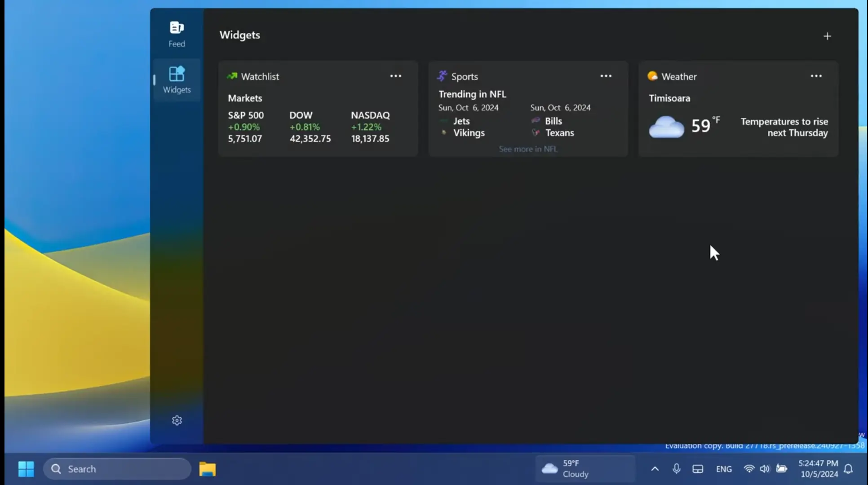Select the NASDAQ market entry

[x=371, y=127]
